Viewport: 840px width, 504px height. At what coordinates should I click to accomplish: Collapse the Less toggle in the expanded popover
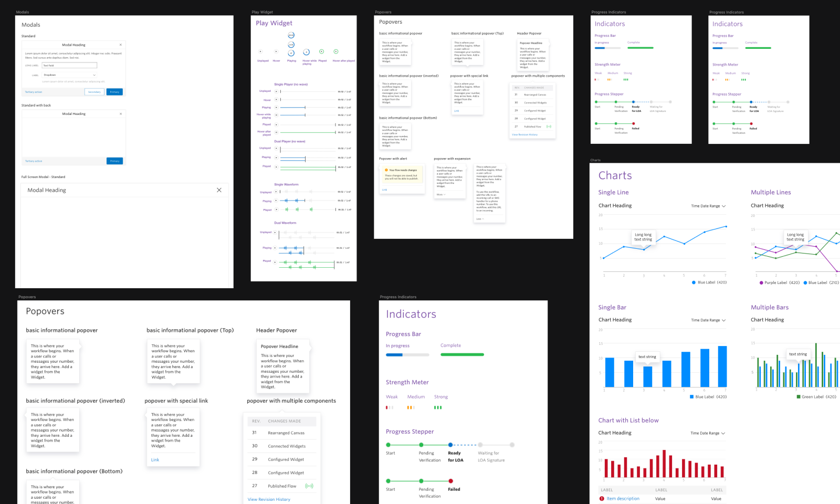tap(479, 219)
